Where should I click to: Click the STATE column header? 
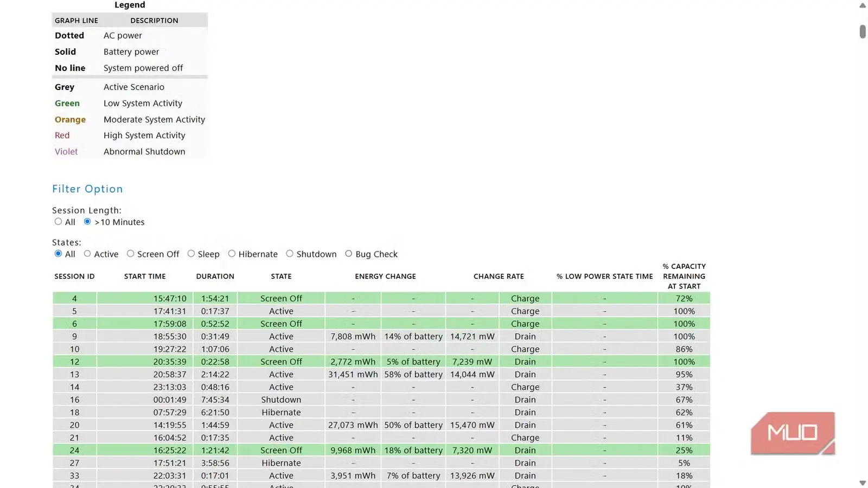[281, 277]
